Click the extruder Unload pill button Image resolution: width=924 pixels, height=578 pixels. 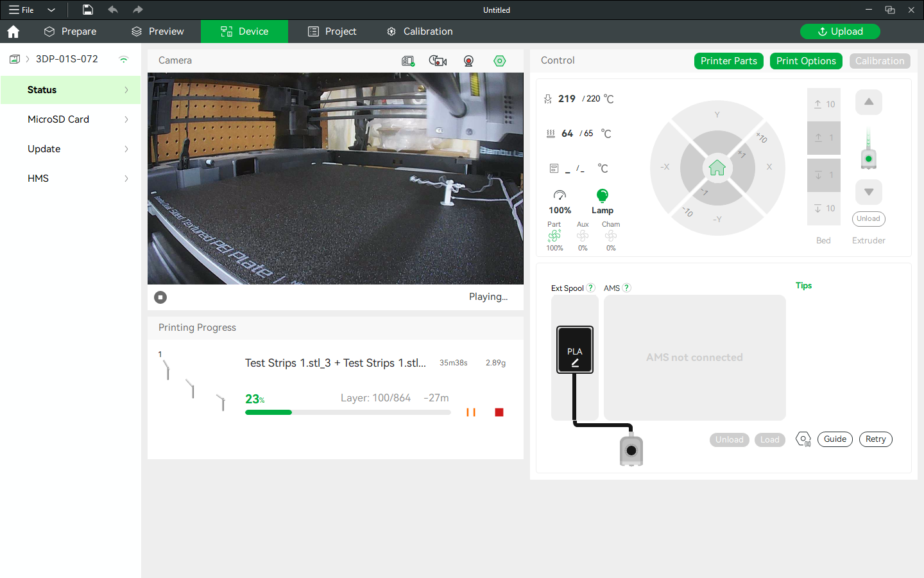tap(869, 219)
